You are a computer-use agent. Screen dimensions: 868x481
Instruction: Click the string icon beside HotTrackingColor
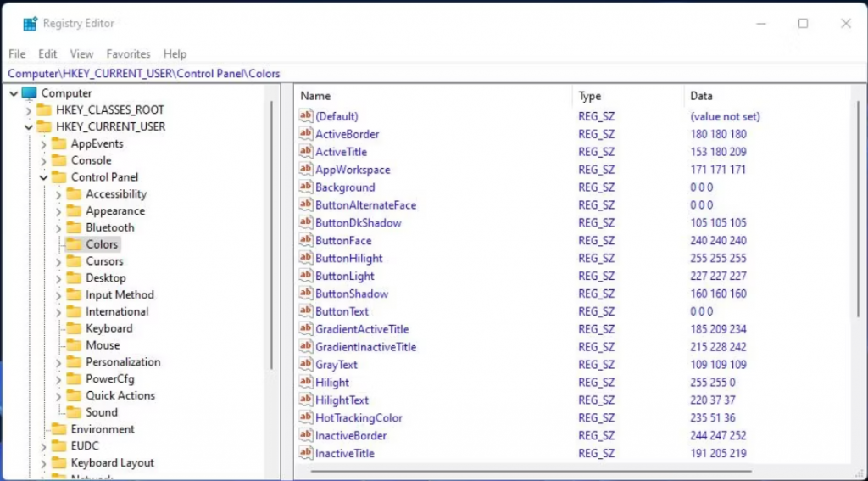(x=305, y=417)
